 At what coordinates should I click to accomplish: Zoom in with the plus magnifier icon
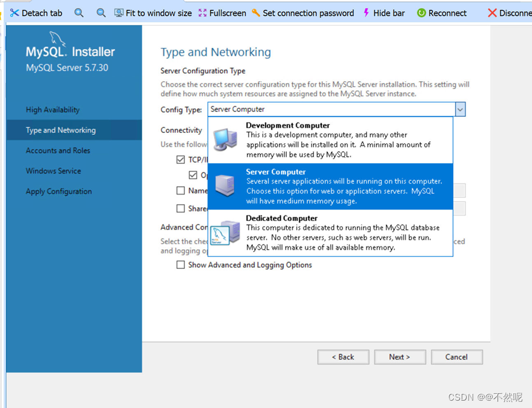(x=79, y=13)
